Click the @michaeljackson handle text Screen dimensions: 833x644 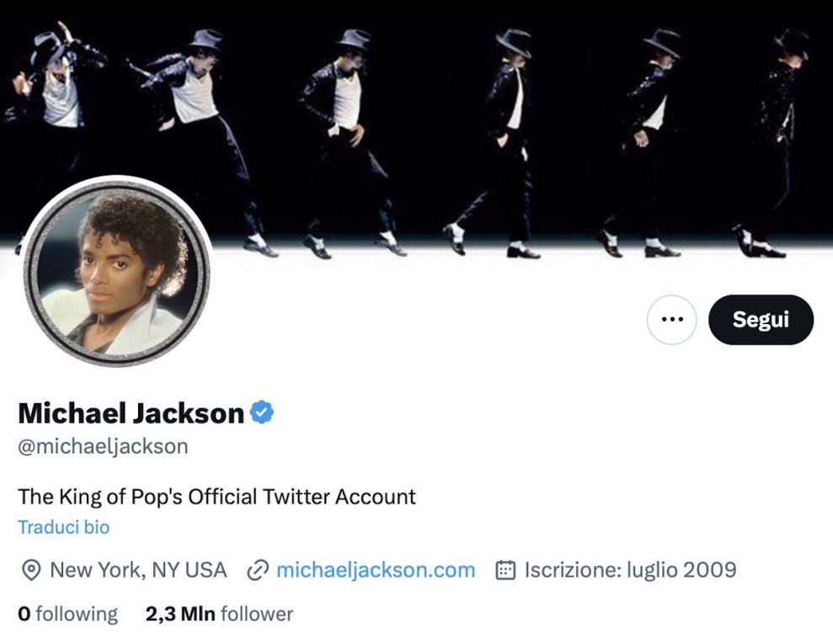pos(103,446)
